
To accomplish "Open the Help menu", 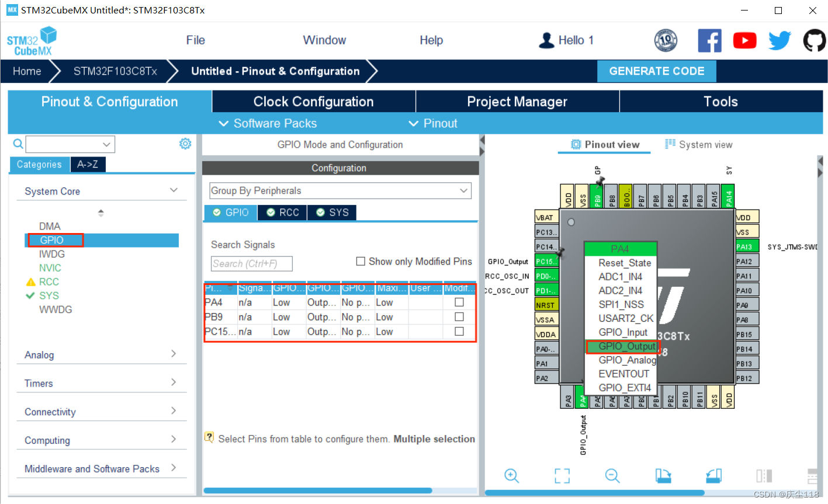I will pyautogui.click(x=431, y=40).
